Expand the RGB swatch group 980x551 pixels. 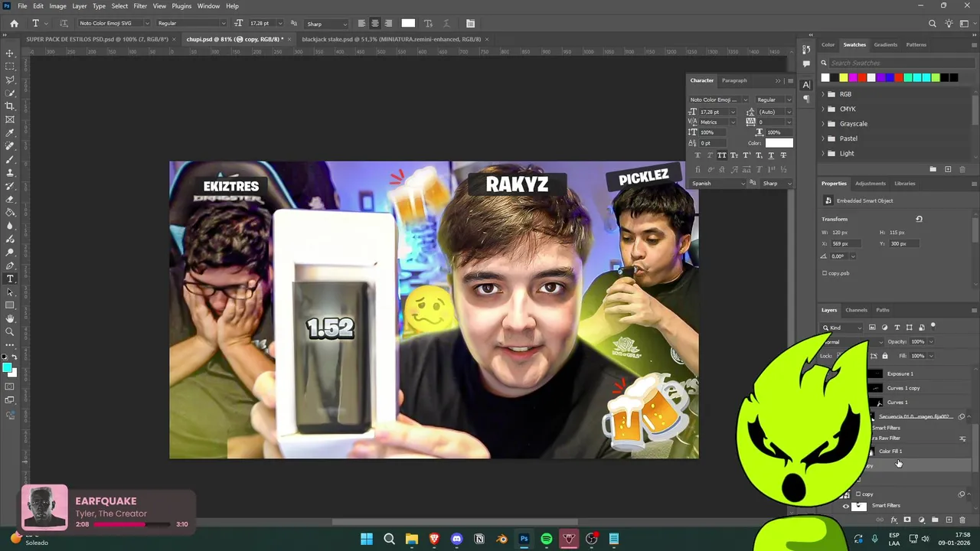click(x=823, y=94)
